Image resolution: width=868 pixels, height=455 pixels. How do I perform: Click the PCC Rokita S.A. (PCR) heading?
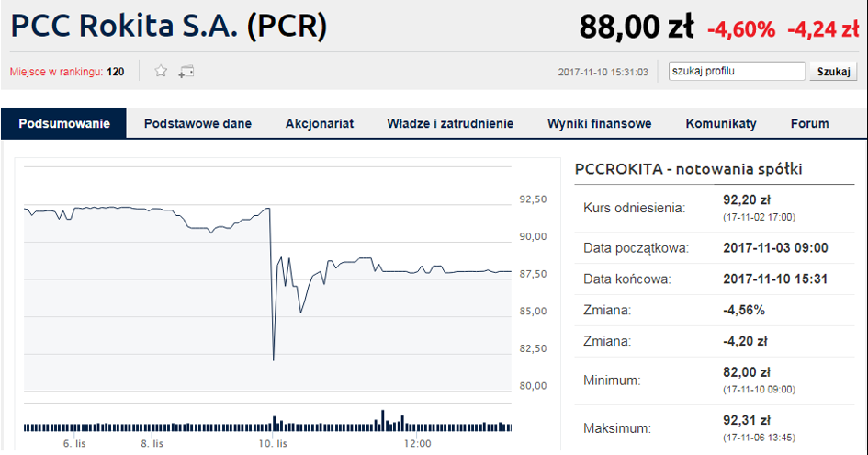coord(169,26)
